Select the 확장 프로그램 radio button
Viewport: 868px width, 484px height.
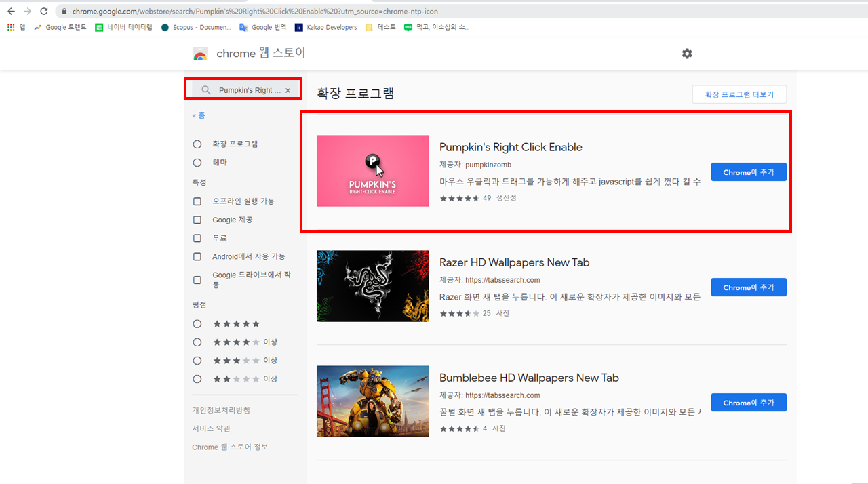coord(197,144)
